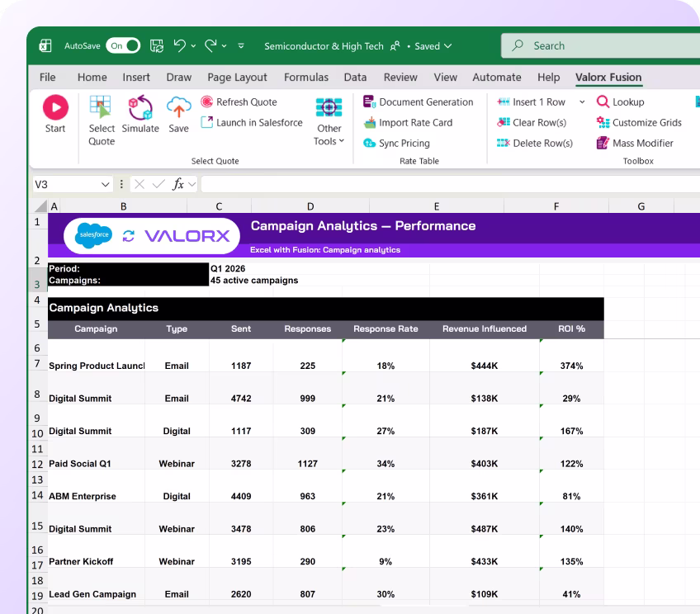Click Launch in Salesforce
The image size is (700, 614).
coord(252,122)
